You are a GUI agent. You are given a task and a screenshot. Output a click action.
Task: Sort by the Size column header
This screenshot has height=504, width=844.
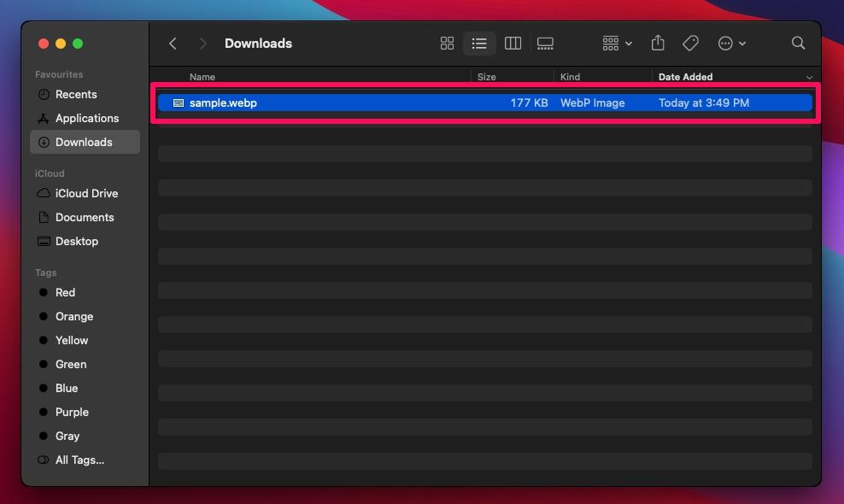tap(486, 76)
